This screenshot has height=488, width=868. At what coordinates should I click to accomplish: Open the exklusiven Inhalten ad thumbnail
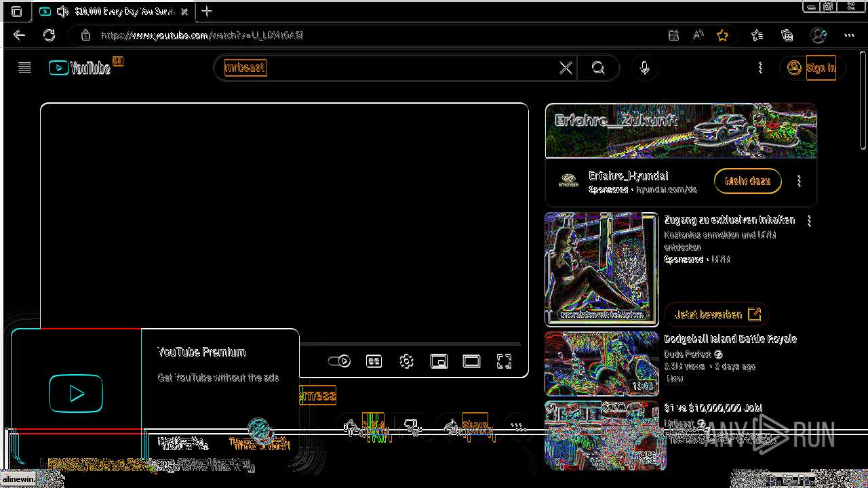(601, 269)
